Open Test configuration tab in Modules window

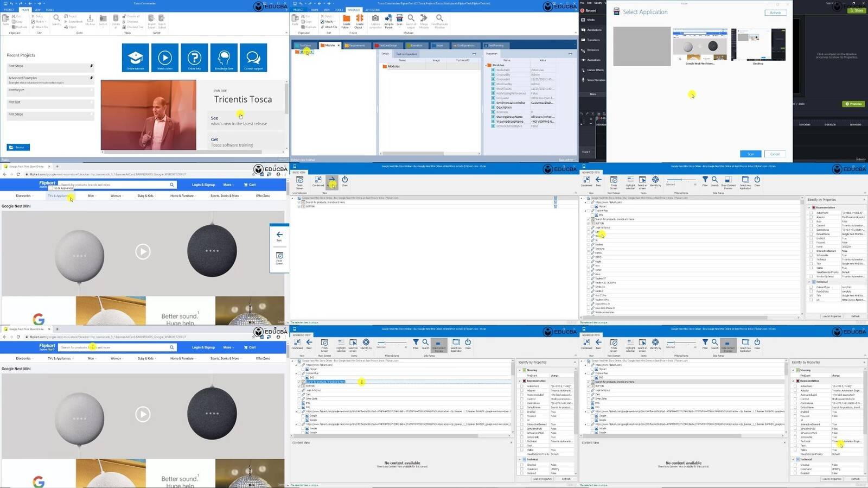406,54
